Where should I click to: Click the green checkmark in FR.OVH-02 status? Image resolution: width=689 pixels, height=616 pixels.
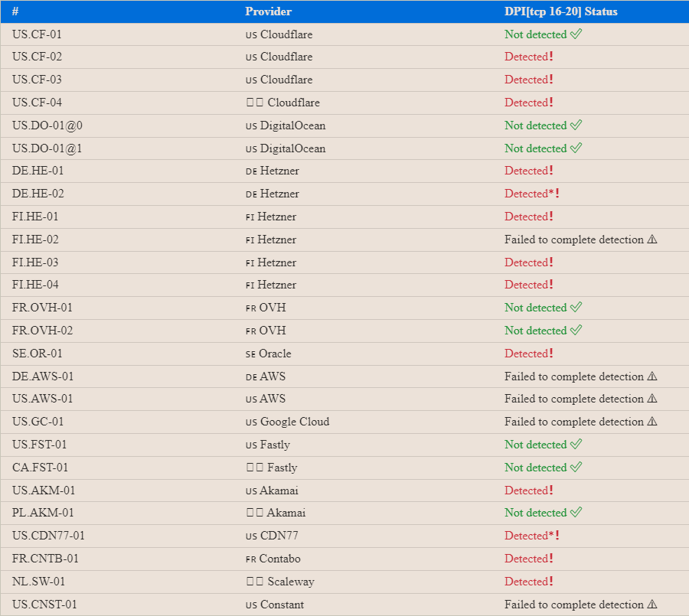click(x=576, y=330)
